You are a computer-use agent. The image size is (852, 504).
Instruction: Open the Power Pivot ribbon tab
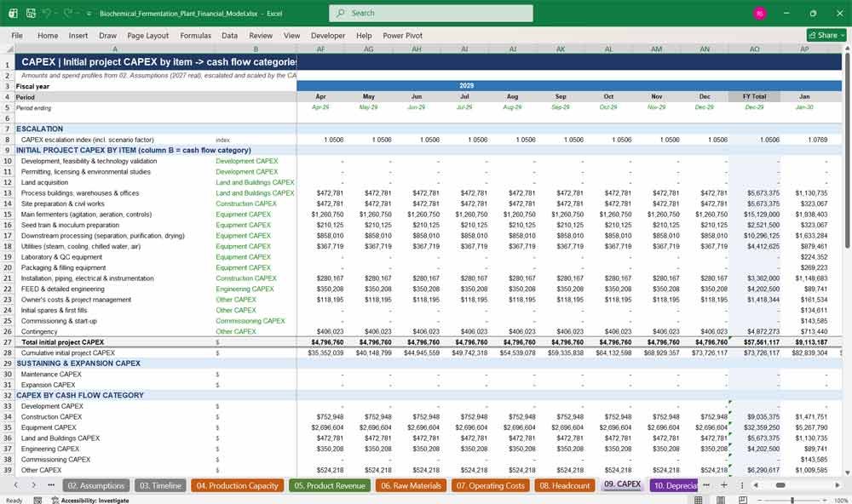pyautogui.click(x=403, y=35)
